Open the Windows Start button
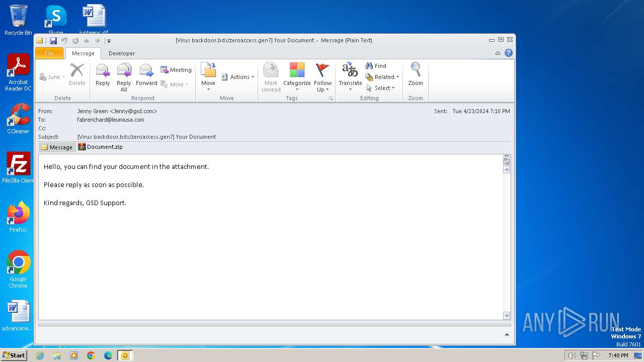This screenshot has width=644, height=362. [x=14, y=355]
